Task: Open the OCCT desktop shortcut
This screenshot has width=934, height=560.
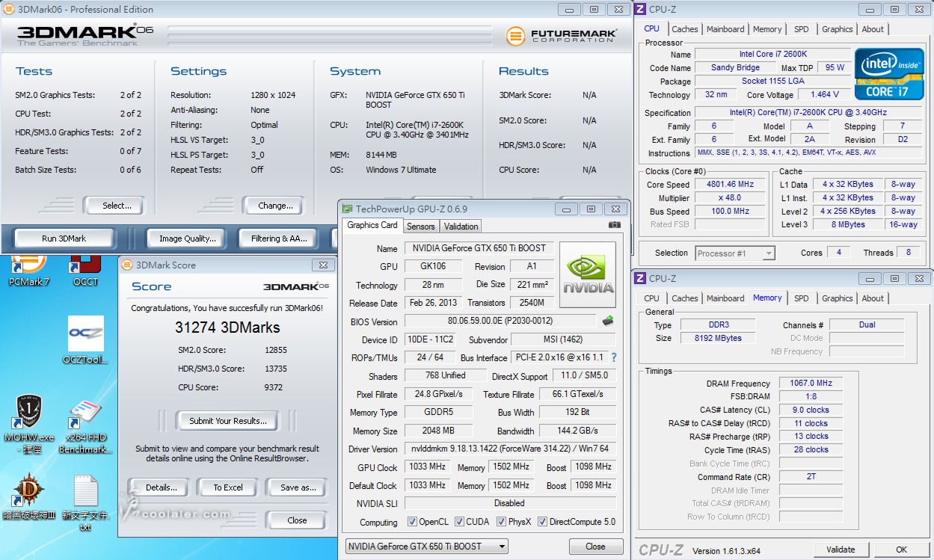Action: 85,270
